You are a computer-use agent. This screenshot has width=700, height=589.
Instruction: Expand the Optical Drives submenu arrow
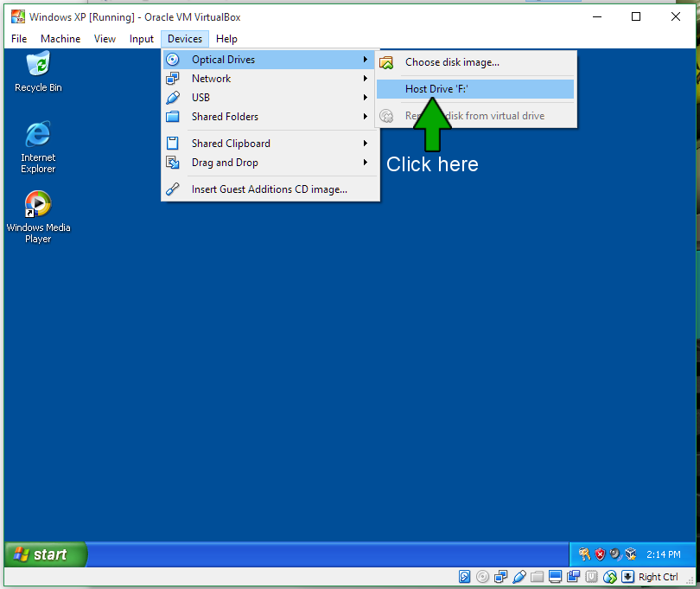(x=366, y=60)
